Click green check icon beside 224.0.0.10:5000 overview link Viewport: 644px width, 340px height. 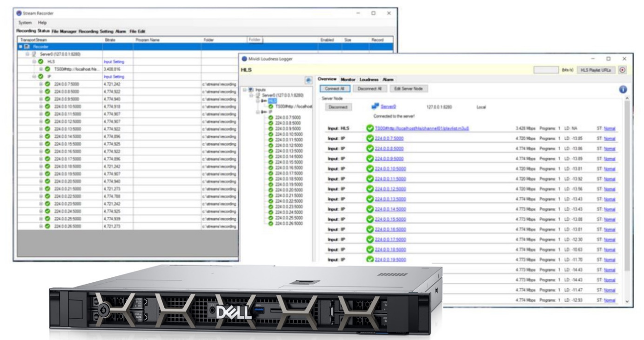click(x=370, y=168)
